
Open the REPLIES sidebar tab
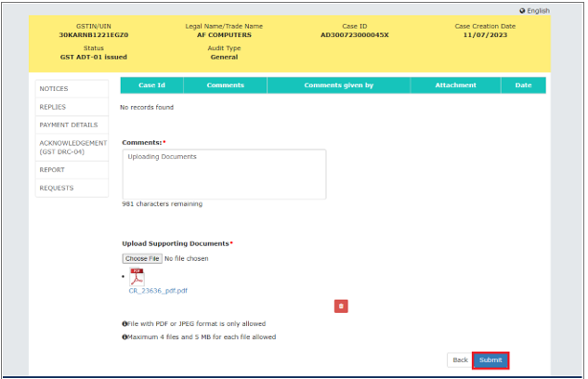click(x=72, y=107)
